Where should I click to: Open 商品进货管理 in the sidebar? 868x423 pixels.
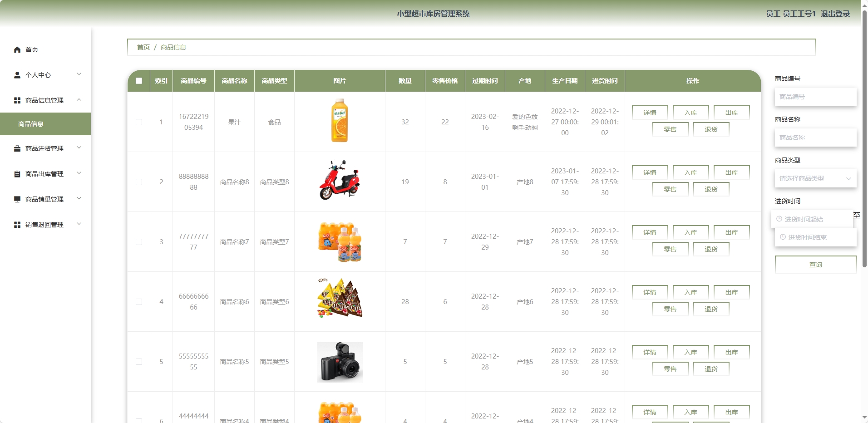coord(45,148)
